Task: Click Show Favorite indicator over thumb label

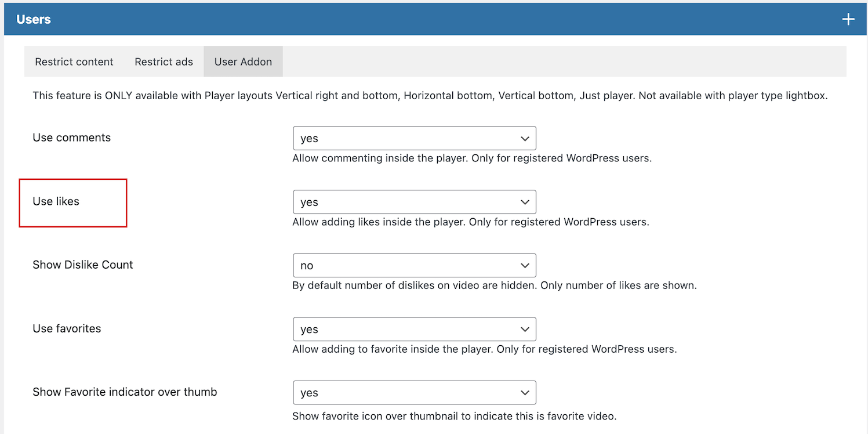Action: coord(125,392)
